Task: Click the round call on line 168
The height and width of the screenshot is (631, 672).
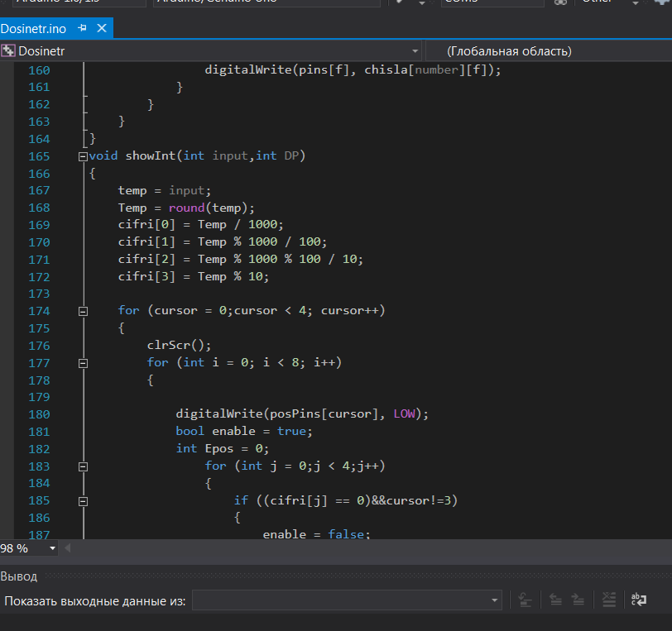Action: click(x=186, y=208)
